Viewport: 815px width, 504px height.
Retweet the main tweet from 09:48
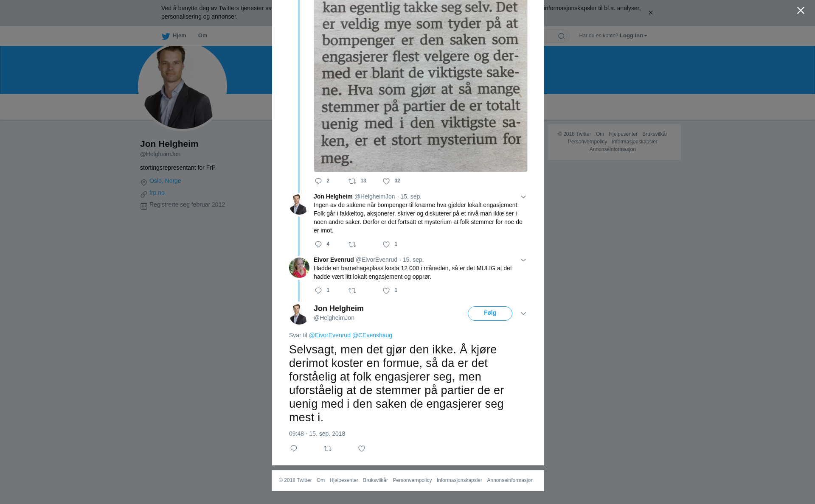[x=328, y=448]
